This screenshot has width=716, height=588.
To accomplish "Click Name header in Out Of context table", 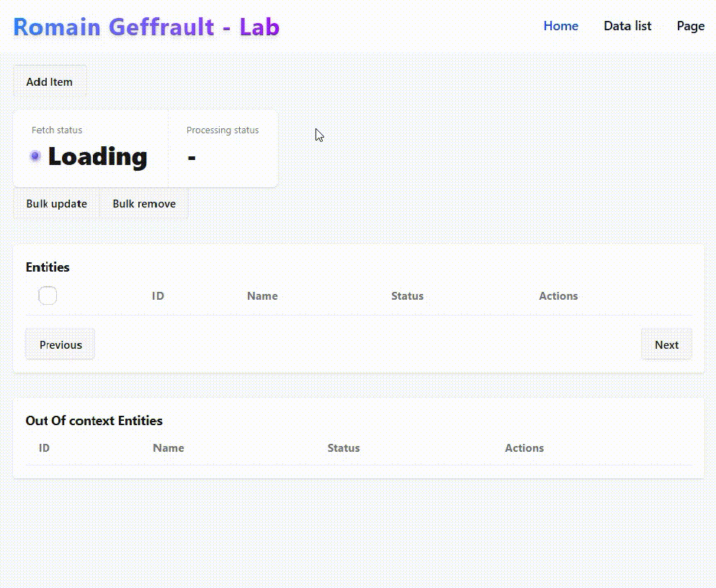I will [169, 448].
